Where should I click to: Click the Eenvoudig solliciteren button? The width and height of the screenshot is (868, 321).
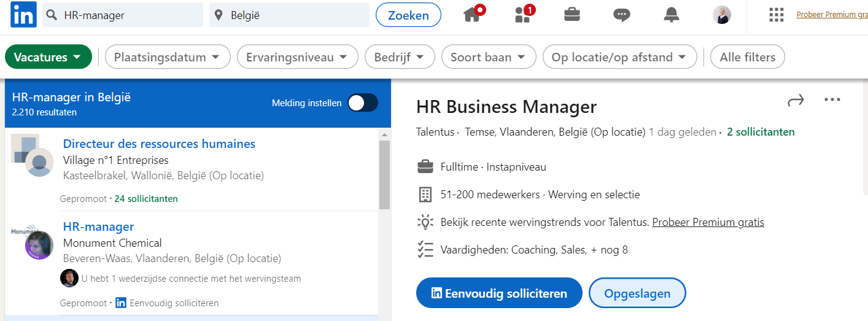click(x=499, y=293)
